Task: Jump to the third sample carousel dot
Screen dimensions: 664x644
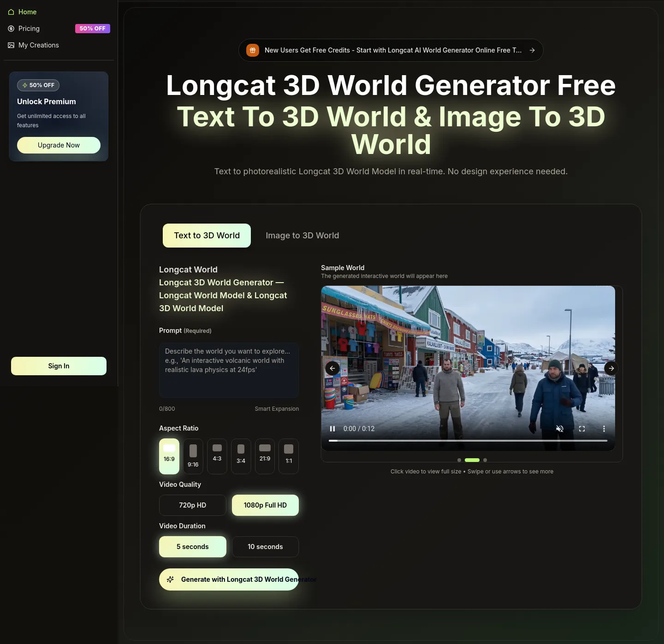Action: (485, 460)
